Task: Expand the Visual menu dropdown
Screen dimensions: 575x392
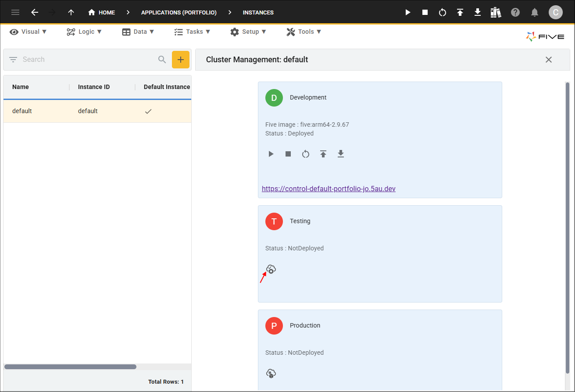Action: [29, 32]
